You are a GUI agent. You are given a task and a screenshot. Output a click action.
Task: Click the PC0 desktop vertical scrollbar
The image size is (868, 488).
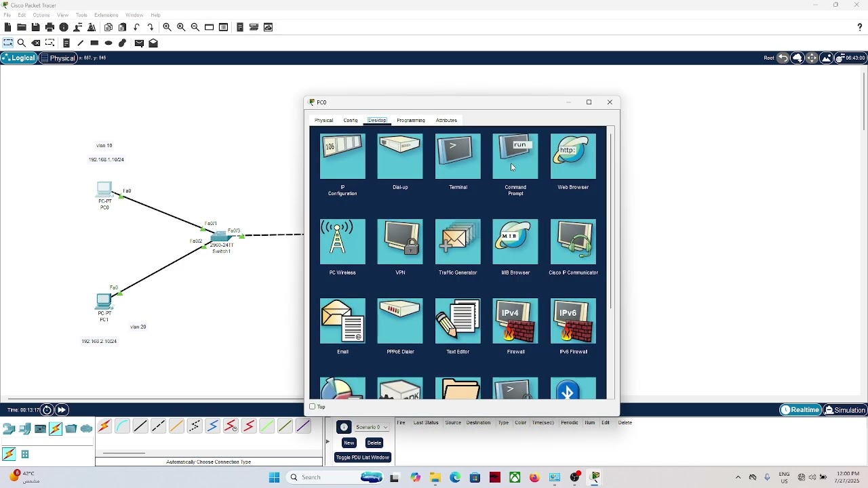[x=612, y=220]
